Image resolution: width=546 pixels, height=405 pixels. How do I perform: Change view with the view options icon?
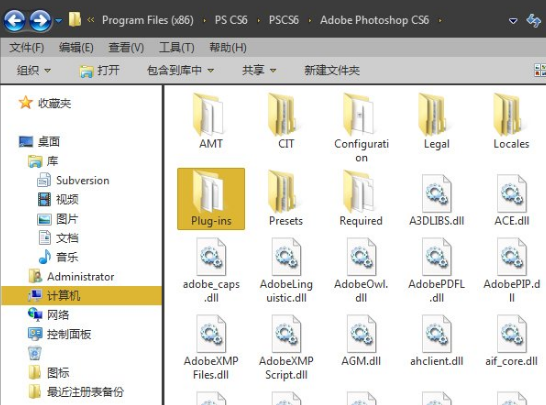(540, 70)
